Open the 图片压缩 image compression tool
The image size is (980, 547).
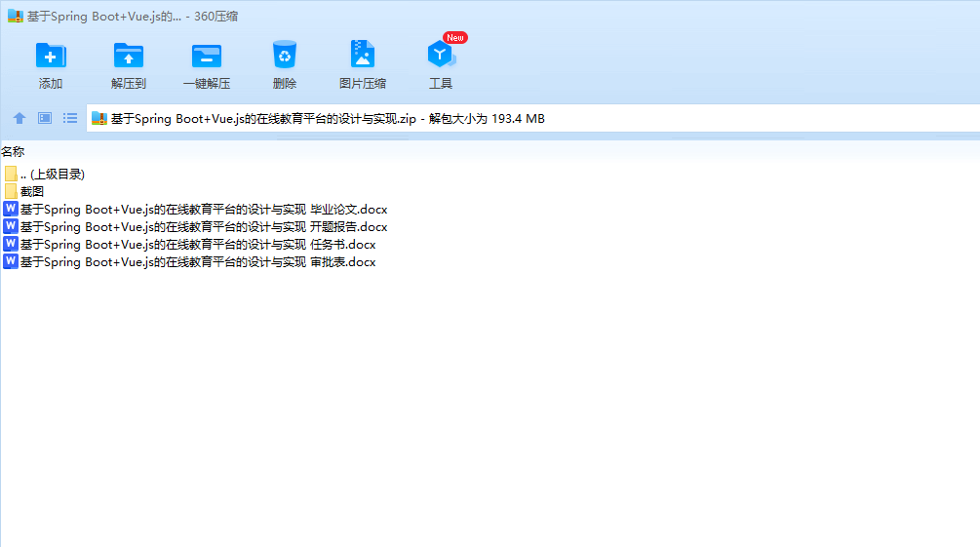(x=363, y=55)
